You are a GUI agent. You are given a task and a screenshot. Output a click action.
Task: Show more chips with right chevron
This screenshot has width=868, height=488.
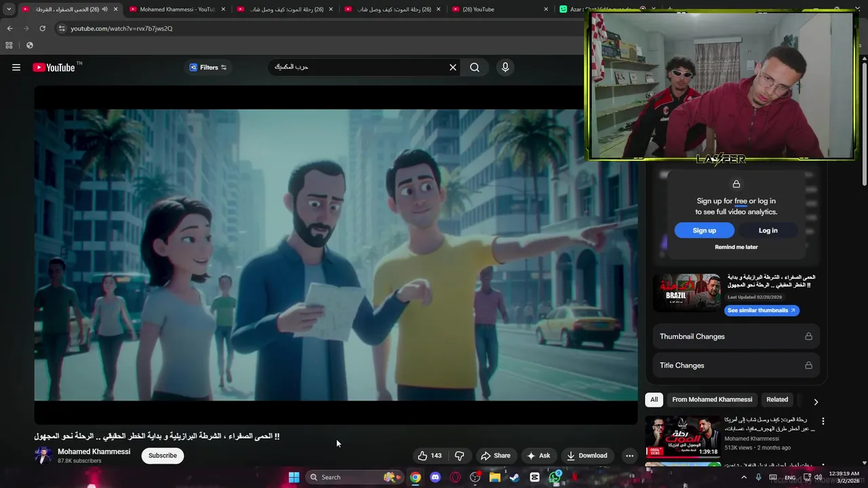[x=816, y=401]
